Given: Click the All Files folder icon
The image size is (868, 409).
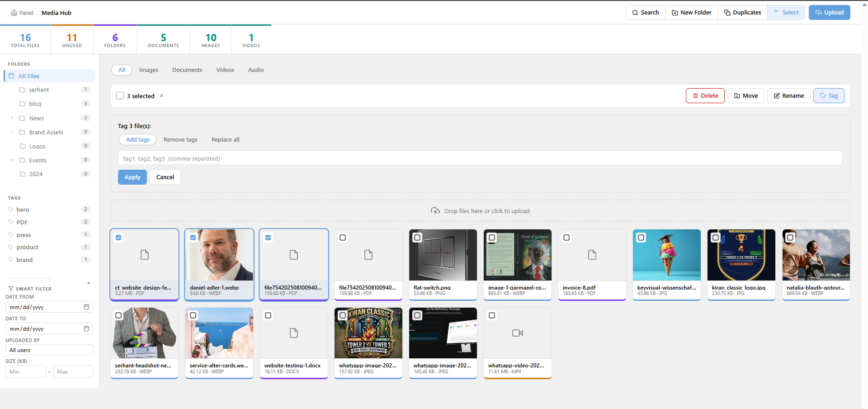Looking at the screenshot, I should coord(11,76).
